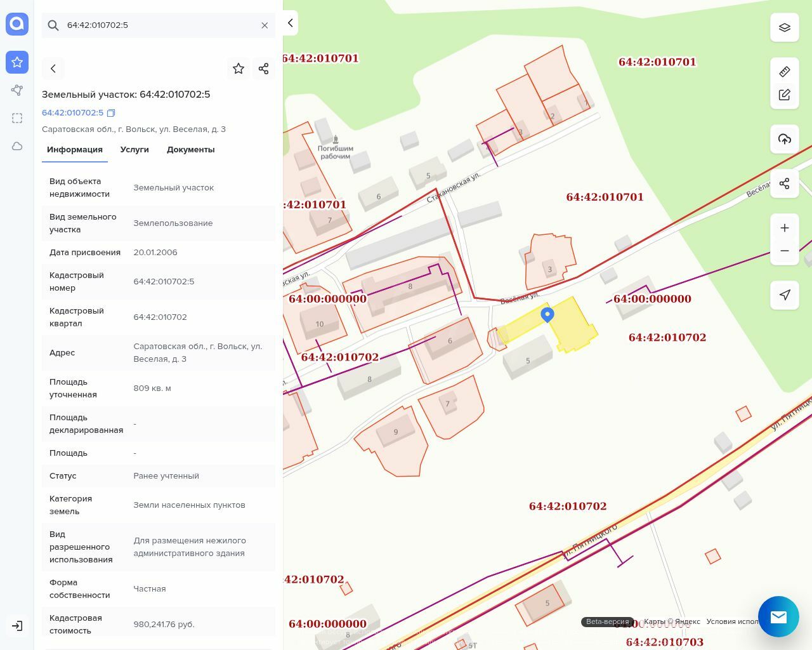Switch to the Документы tab
The width and height of the screenshot is (812, 650).
pos(190,150)
